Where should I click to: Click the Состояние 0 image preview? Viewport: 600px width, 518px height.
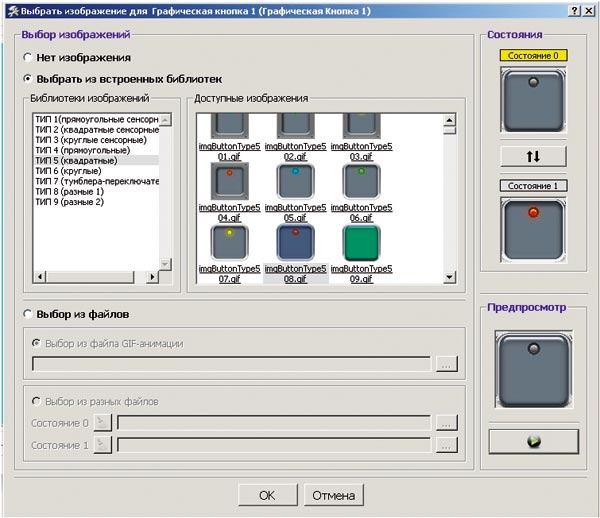pos(533,100)
